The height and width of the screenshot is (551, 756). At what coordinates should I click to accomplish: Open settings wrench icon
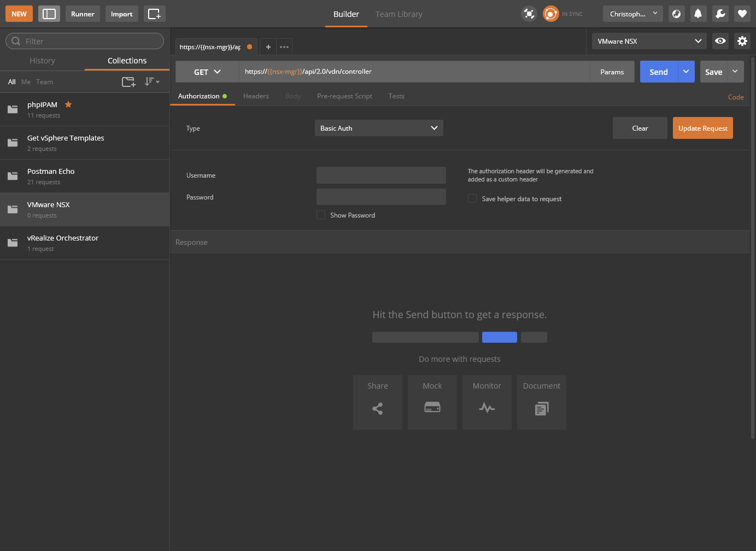[x=720, y=14]
